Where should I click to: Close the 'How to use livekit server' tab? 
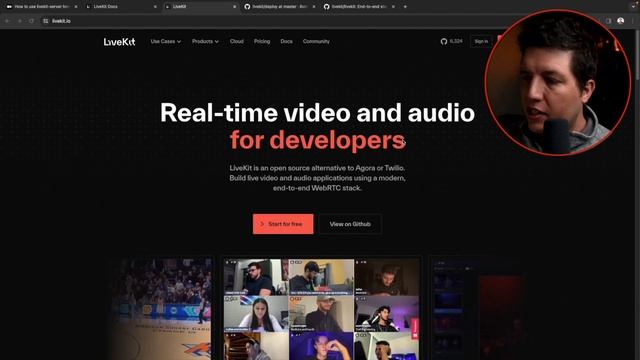coord(76,7)
